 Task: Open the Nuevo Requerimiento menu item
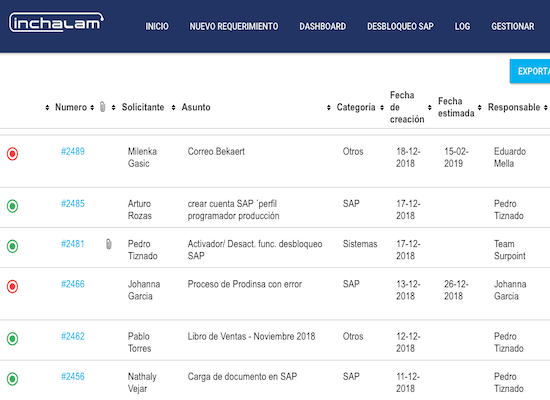234,26
